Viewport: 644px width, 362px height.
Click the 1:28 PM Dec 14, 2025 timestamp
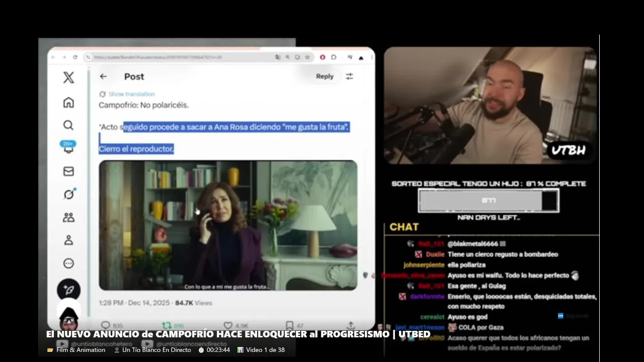[x=134, y=303]
